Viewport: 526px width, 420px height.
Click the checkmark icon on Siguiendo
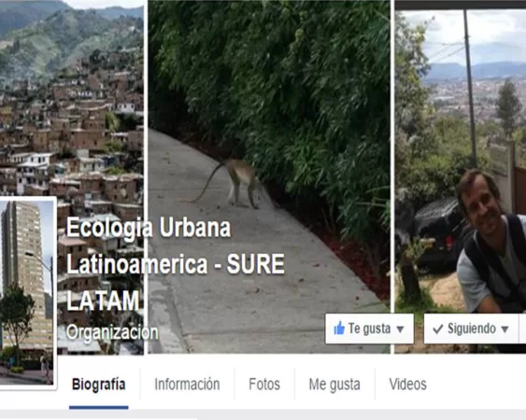[x=438, y=329]
